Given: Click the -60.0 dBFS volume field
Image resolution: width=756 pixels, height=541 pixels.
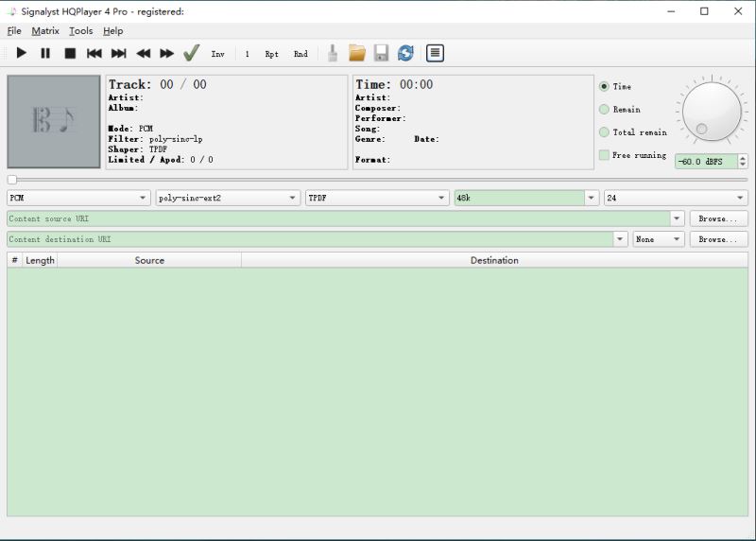Looking at the screenshot, I should tap(706, 162).
